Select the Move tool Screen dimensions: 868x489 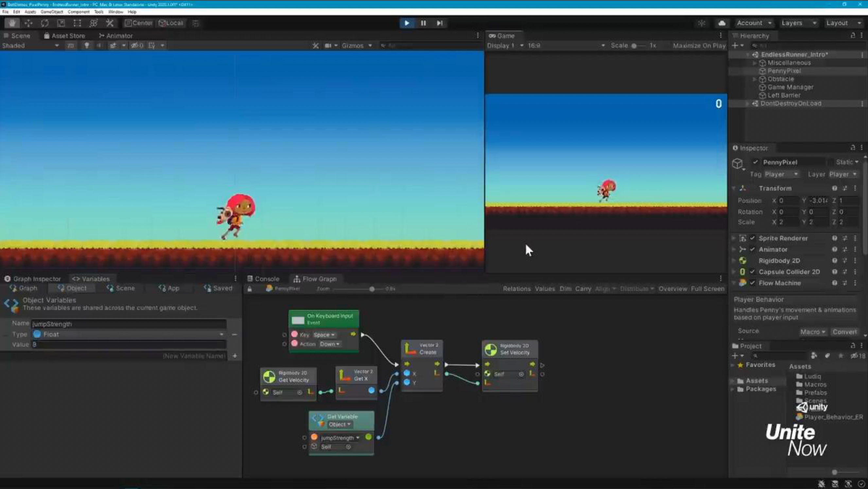[x=29, y=23]
